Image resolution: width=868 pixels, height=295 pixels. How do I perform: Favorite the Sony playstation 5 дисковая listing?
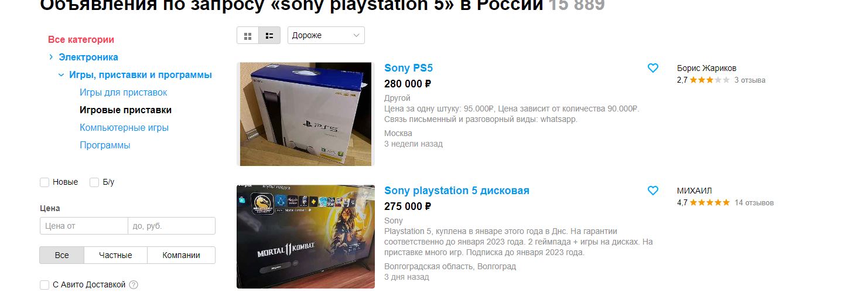tap(653, 191)
